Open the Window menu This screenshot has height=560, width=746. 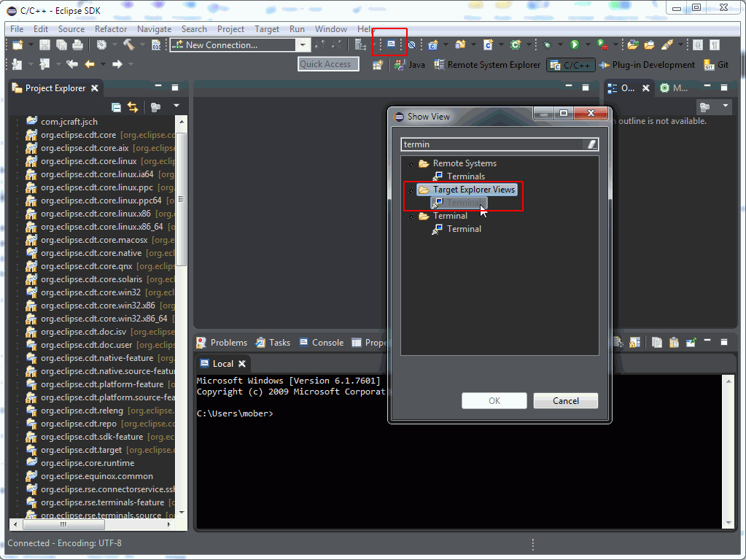click(x=330, y=29)
